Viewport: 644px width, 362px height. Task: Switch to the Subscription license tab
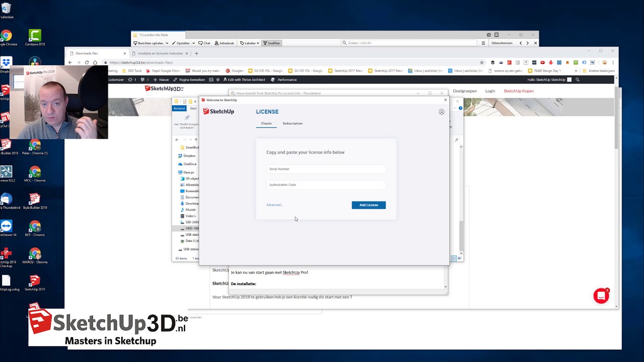pos(292,123)
